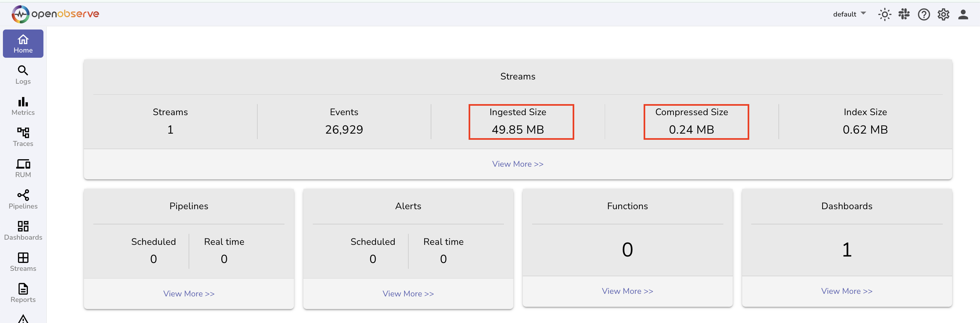Image resolution: width=980 pixels, height=323 pixels.
Task: Open the user profile menu
Action: (x=963, y=15)
